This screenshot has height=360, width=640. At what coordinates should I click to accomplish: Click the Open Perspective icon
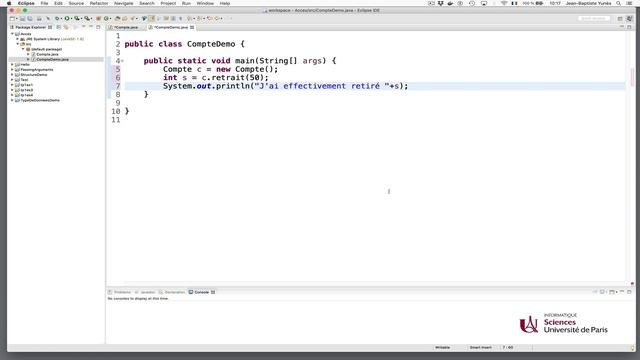click(620, 19)
